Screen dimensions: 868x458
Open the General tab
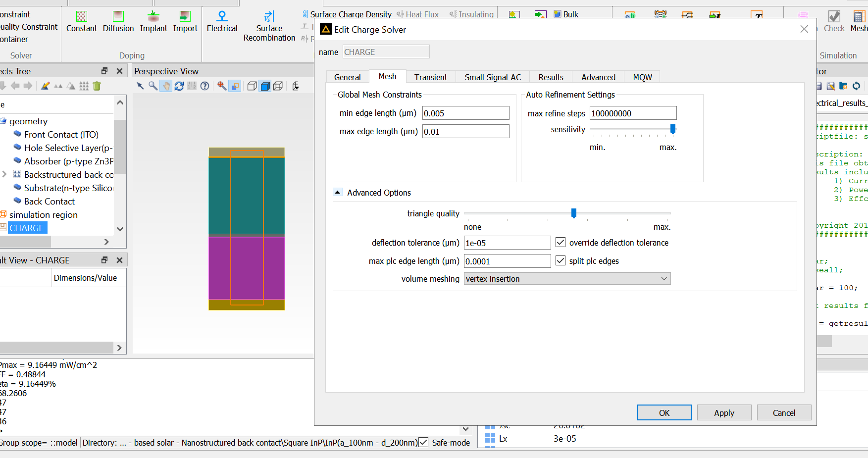click(347, 77)
